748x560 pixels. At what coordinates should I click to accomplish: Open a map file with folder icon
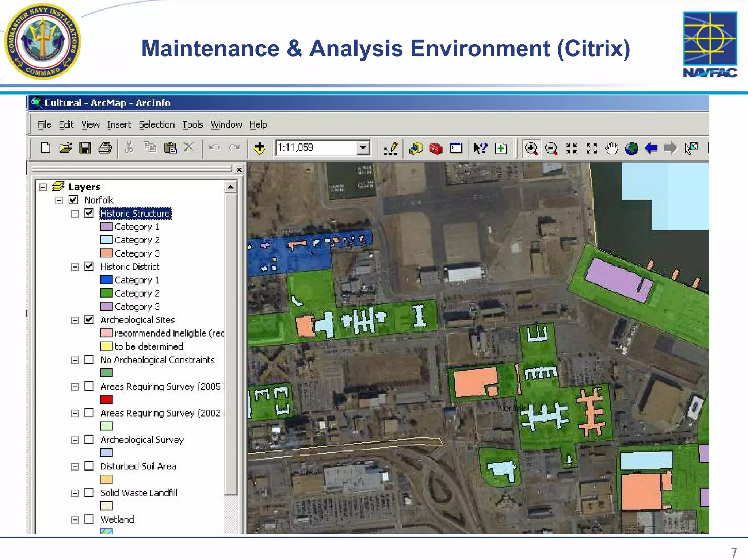(x=65, y=148)
